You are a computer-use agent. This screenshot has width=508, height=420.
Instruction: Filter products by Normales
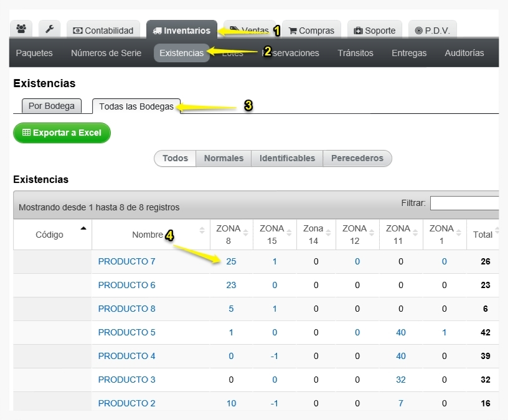223,158
